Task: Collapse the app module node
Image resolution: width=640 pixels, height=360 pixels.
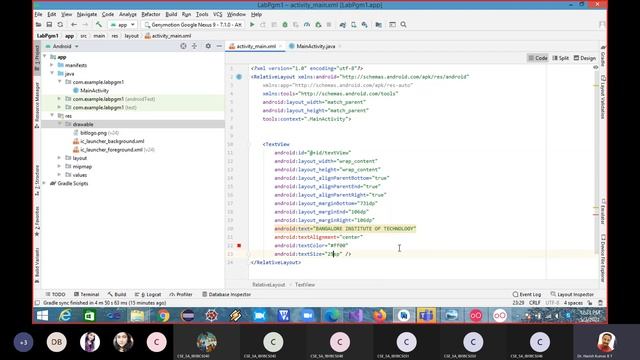Action: coord(45,57)
